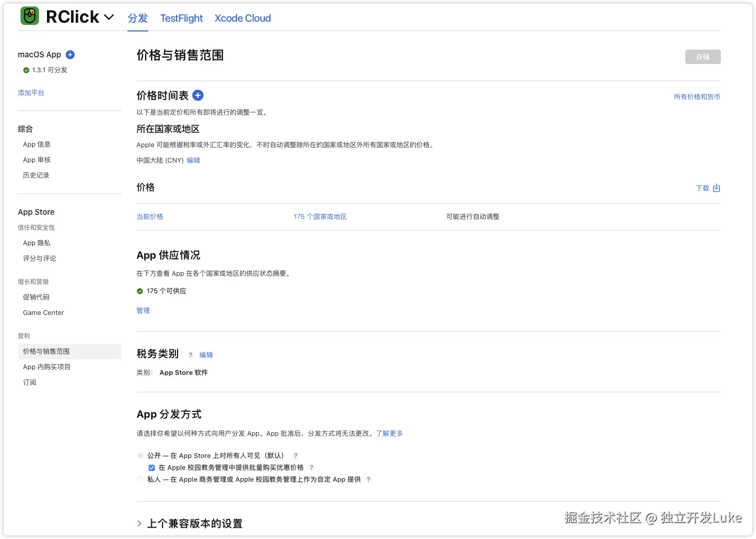Switch to the TestFlight tab
The width and height of the screenshot is (756, 539).
(181, 18)
